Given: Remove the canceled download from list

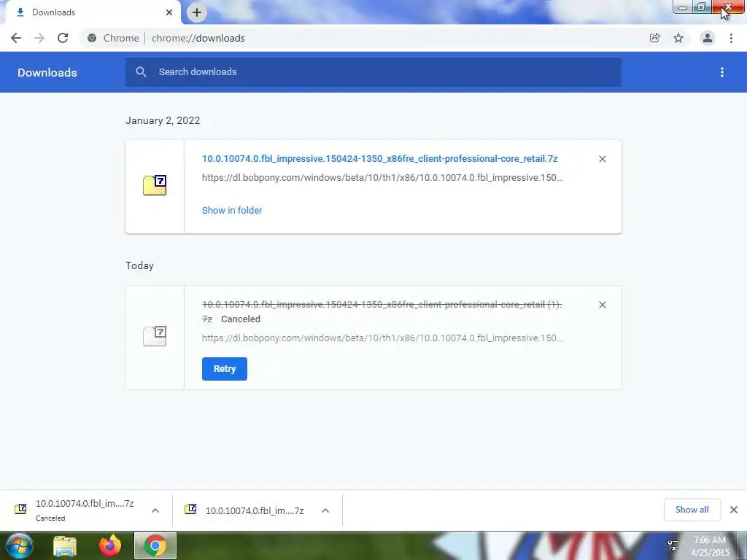Looking at the screenshot, I should [602, 305].
